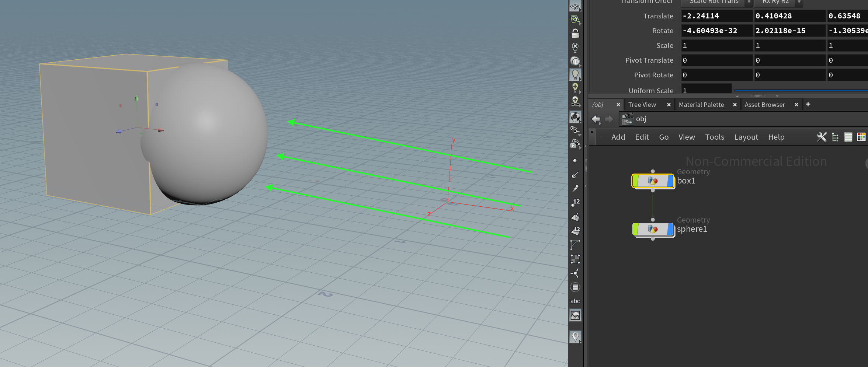Switch to the Material Palette tab
The height and width of the screenshot is (367, 868).
701,105
